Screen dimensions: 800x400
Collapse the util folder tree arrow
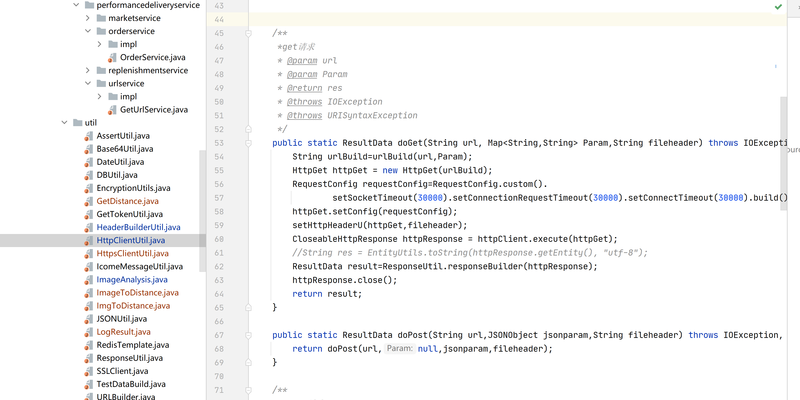[62, 123]
